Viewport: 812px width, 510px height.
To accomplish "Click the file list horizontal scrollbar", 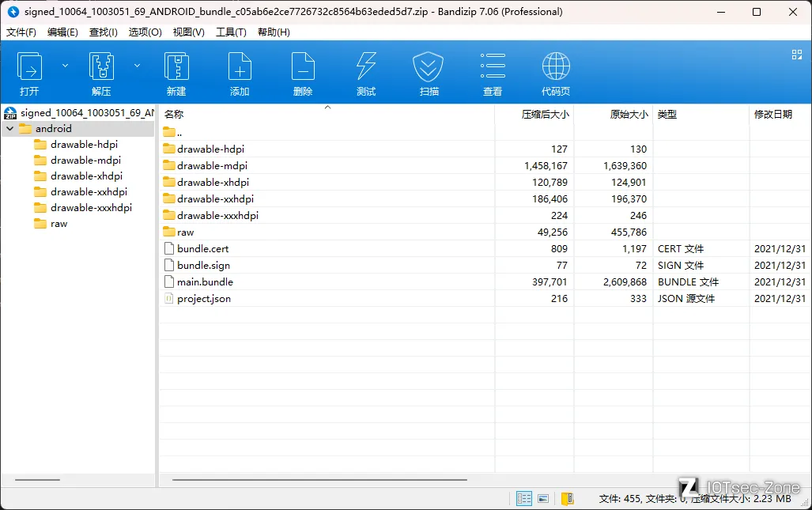I will pyautogui.click(x=319, y=480).
